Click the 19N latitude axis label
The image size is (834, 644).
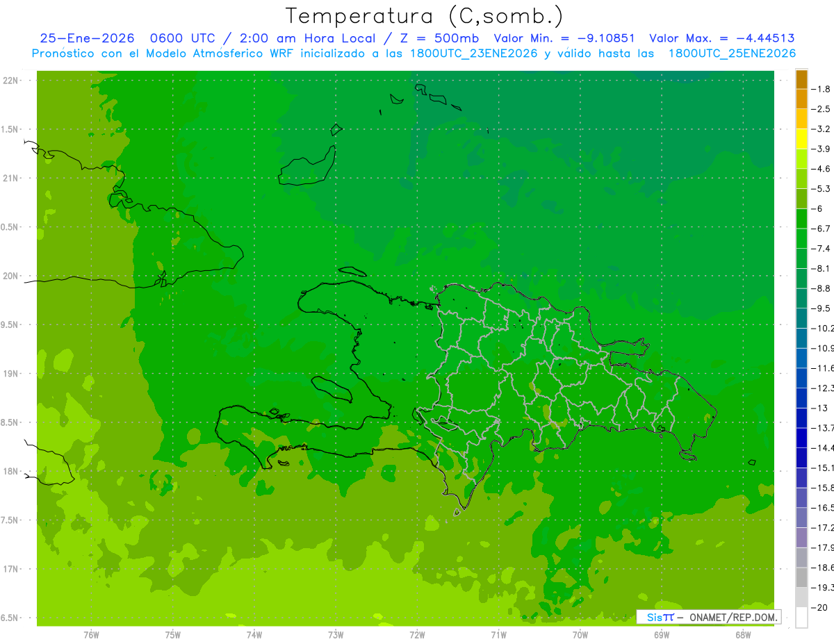point(11,374)
